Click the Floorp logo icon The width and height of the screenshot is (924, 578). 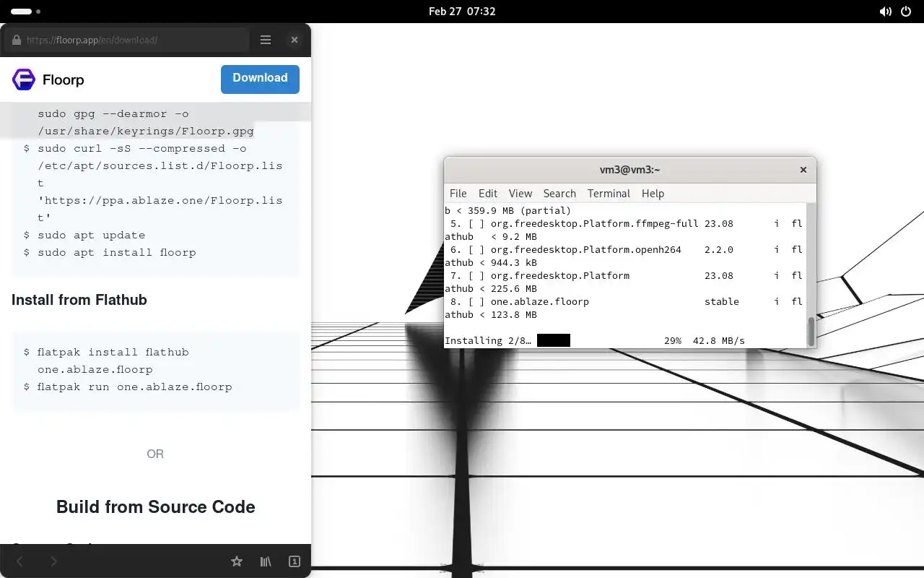[24, 79]
